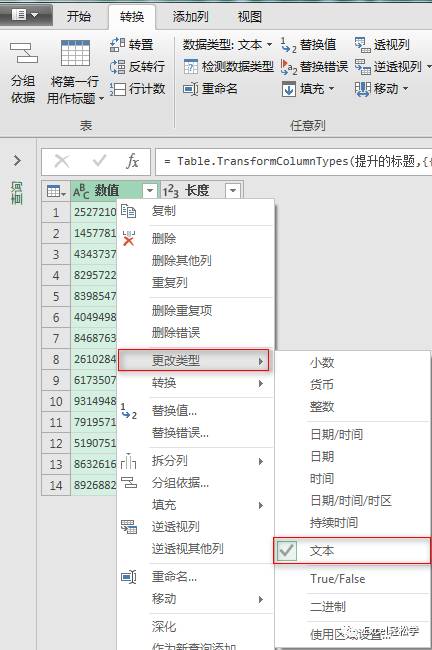Select 日期/时间 data type

coord(337,434)
